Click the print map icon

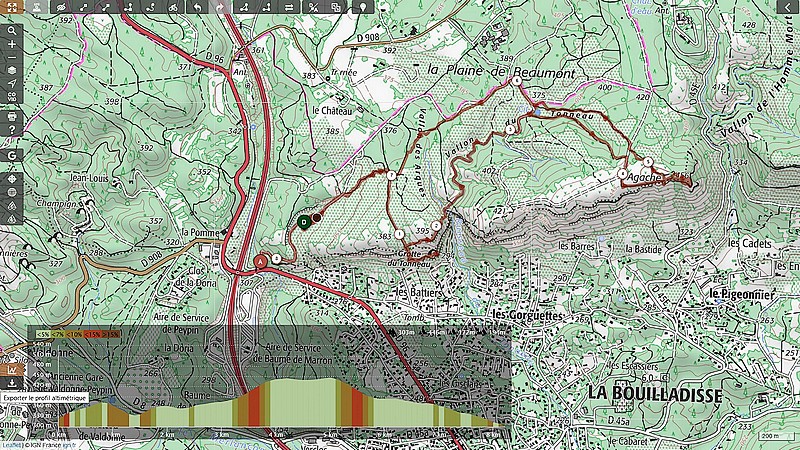click(x=12, y=116)
